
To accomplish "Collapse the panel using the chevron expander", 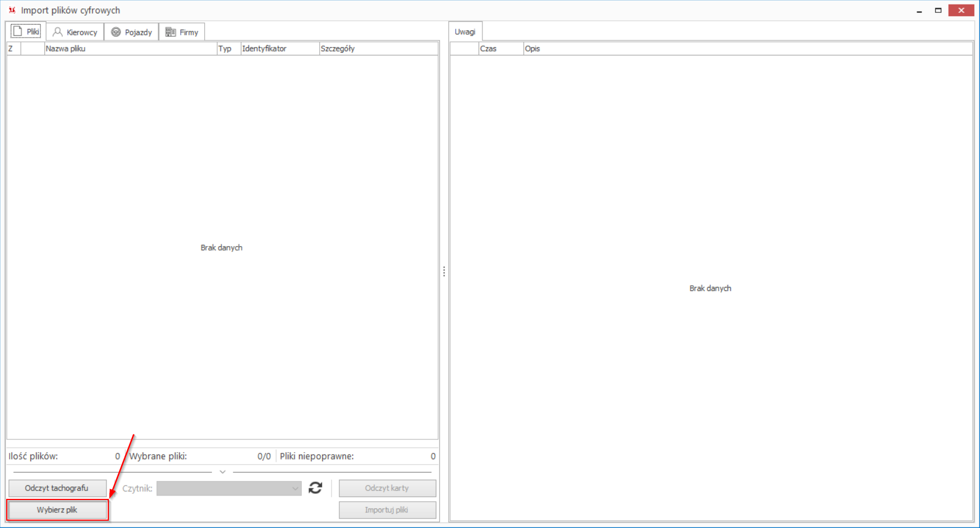I will [x=223, y=472].
